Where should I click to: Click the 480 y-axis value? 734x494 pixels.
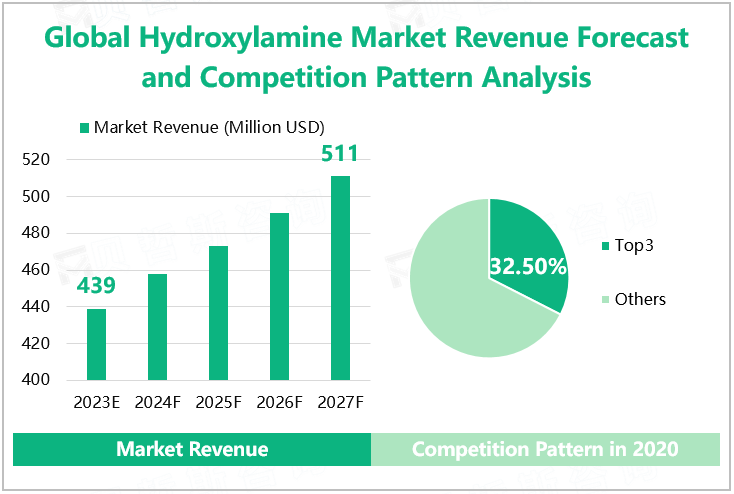pyautogui.click(x=36, y=233)
